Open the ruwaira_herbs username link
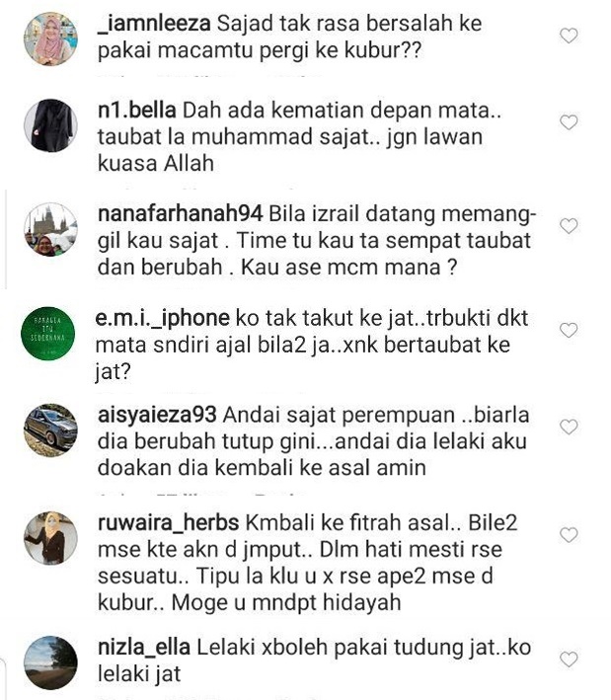 (x=168, y=522)
